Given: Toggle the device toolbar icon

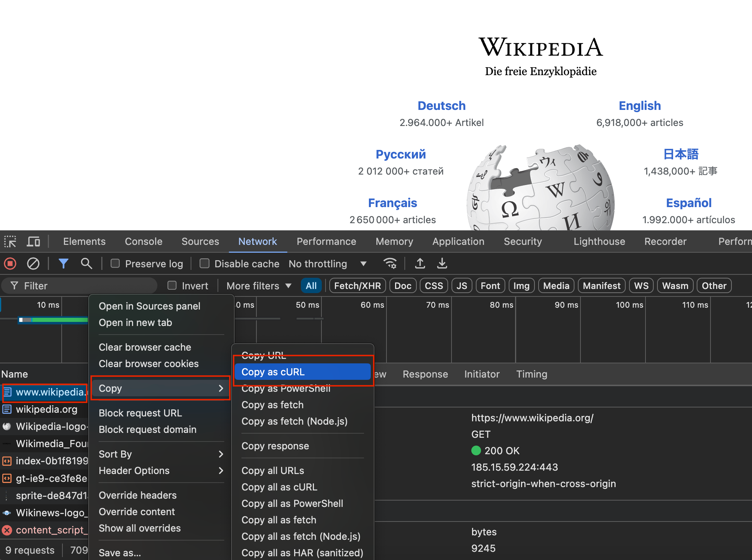Looking at the screenshot, I should 33,241.
